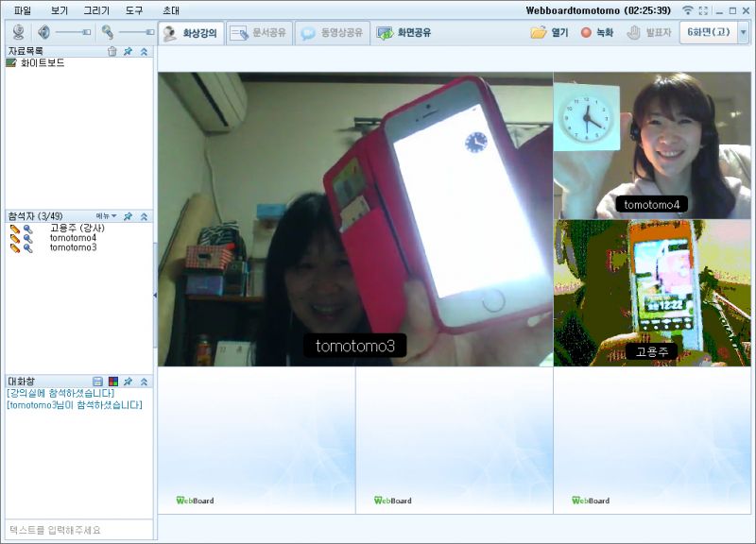Save chat with 대화창 disk icon
Viewport: 756px width, 544px height.
(97, 381)
